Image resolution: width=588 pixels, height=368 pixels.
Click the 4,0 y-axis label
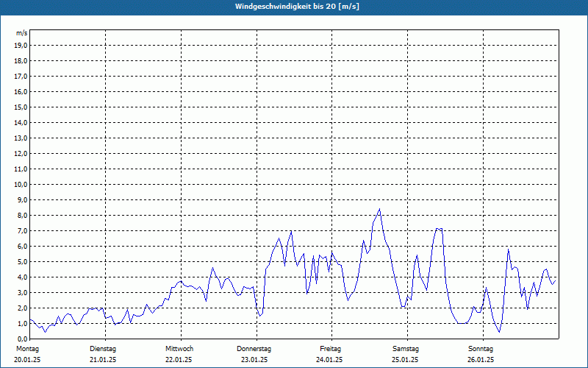(x=22, y=277)
